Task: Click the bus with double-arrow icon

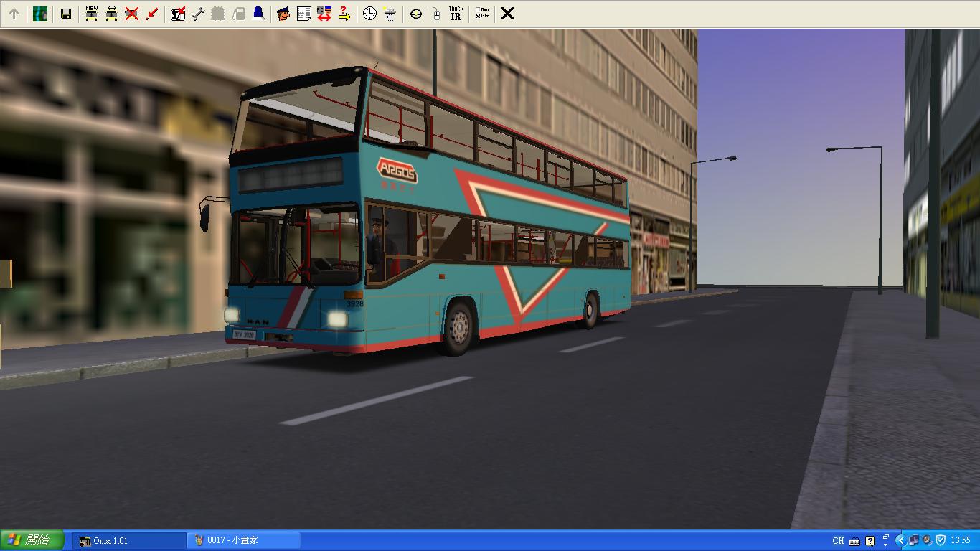Action: tap(111, 14)
